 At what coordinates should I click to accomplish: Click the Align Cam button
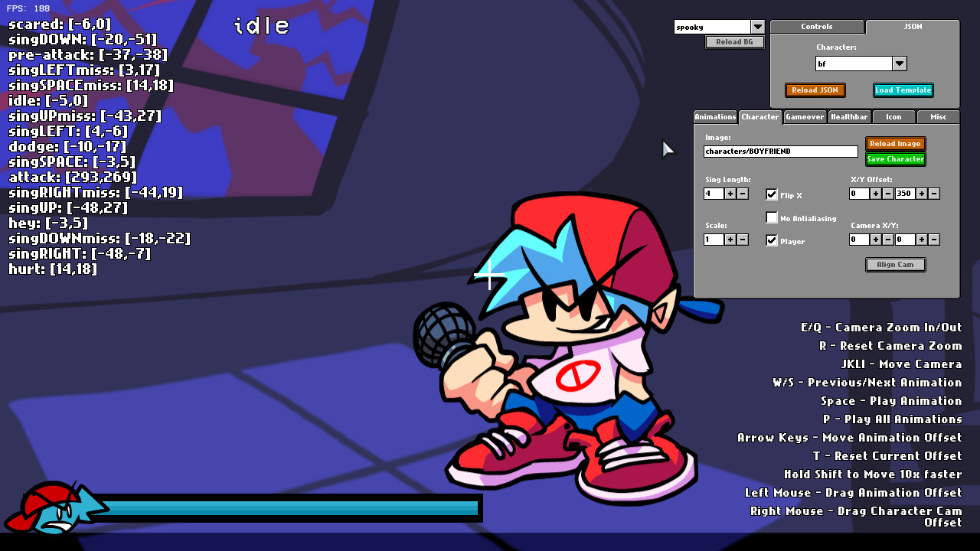click(x=896, y=265)
